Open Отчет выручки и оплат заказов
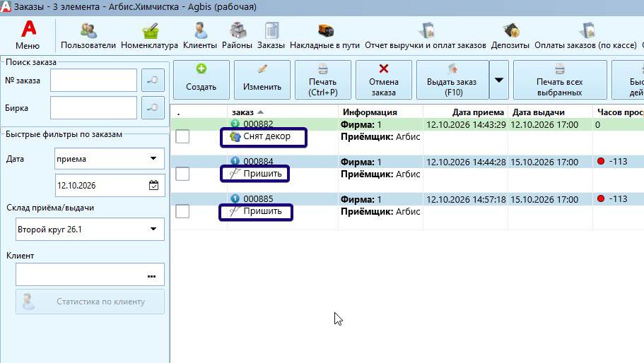644x363 pixels. (x=426, y=35)
